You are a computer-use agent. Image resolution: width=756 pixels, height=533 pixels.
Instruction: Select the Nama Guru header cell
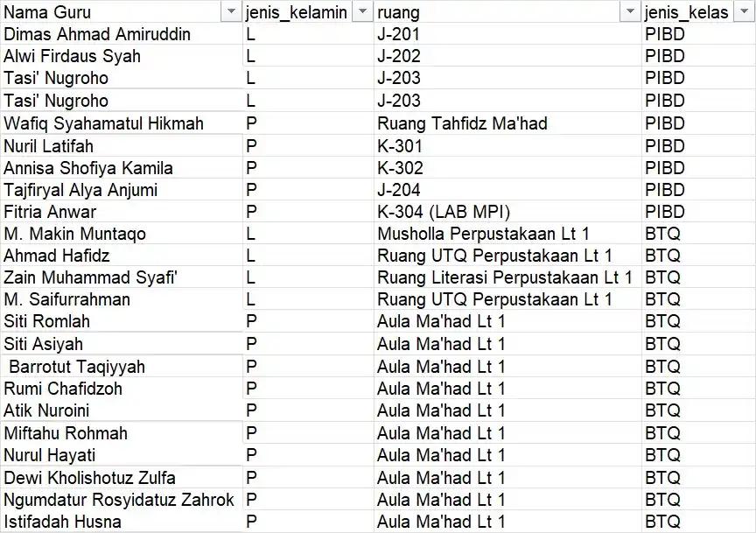tap(122, 11)
